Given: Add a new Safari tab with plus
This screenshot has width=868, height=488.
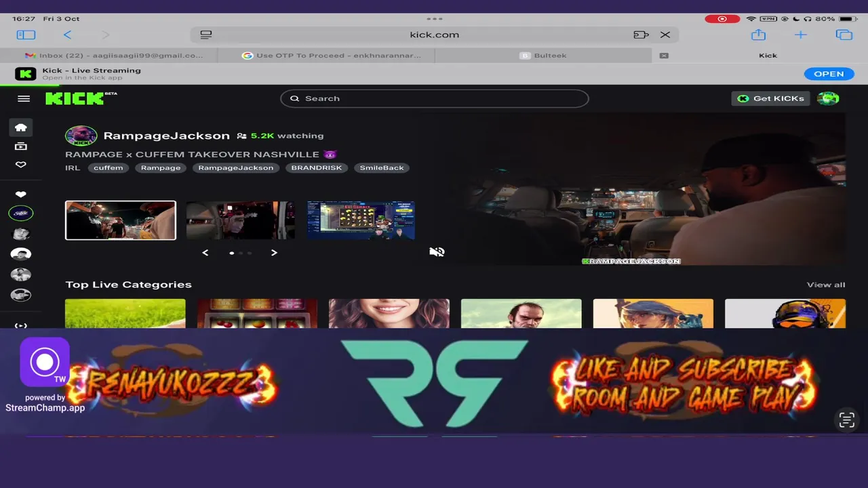Looking at the screenshot, I should point(801,35).
